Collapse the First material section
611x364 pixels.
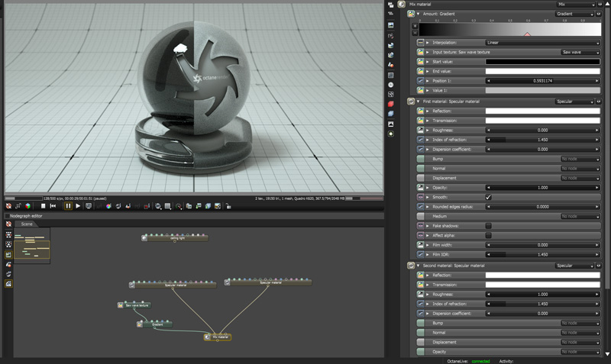(418, 101)
